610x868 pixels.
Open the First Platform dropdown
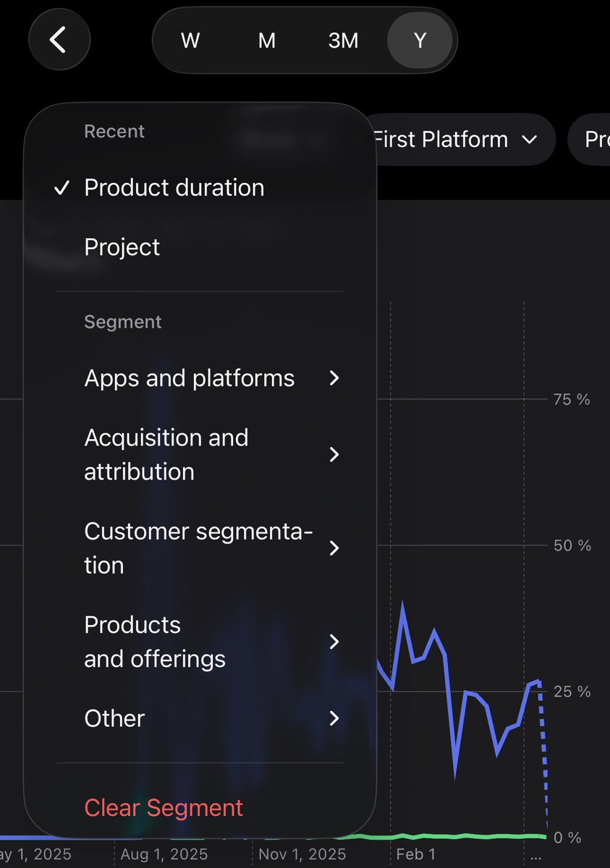coord(456,140)
